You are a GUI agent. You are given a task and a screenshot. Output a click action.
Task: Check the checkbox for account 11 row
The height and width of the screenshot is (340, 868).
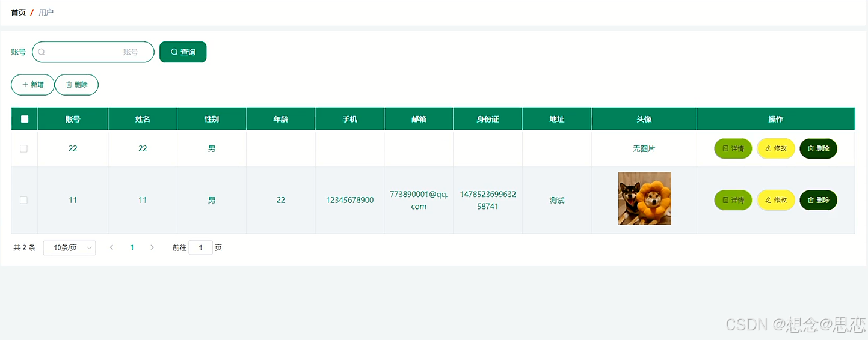tap(24, 200)
